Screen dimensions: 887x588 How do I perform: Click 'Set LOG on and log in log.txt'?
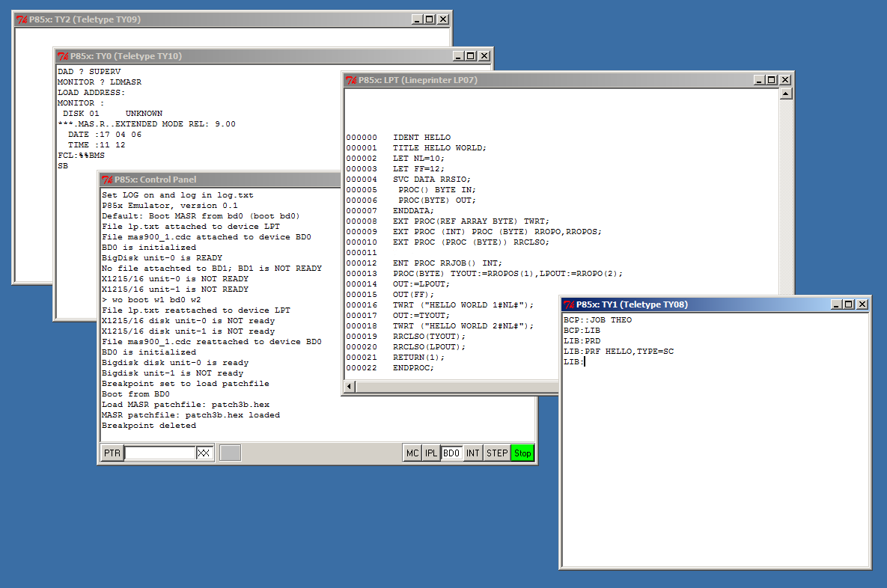click(177, 195)
